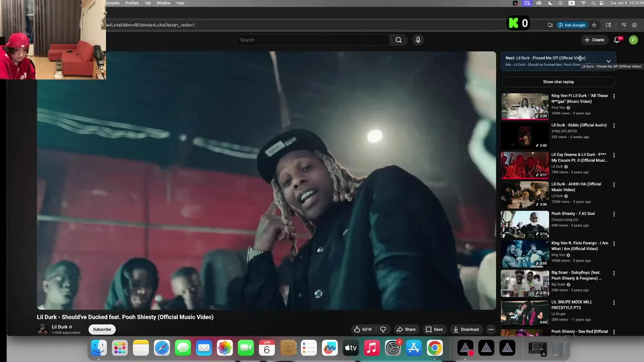Open Lil Durk - Kiddo (Official Audio) title
The image size is (644, 362).
(x=579, y=125)
